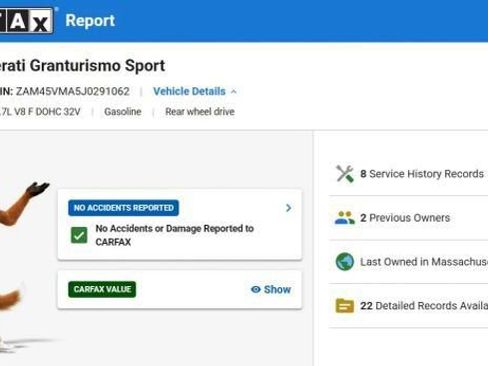Click the green checkmark icon
The width and height of the screenshot is (488, 366).
[x=79, y=235]
